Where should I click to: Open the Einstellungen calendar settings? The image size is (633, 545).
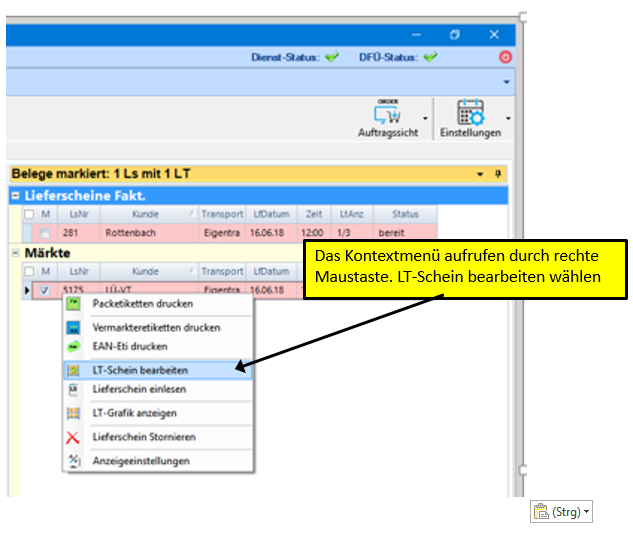pyautogui.click(x=470, y=118)
